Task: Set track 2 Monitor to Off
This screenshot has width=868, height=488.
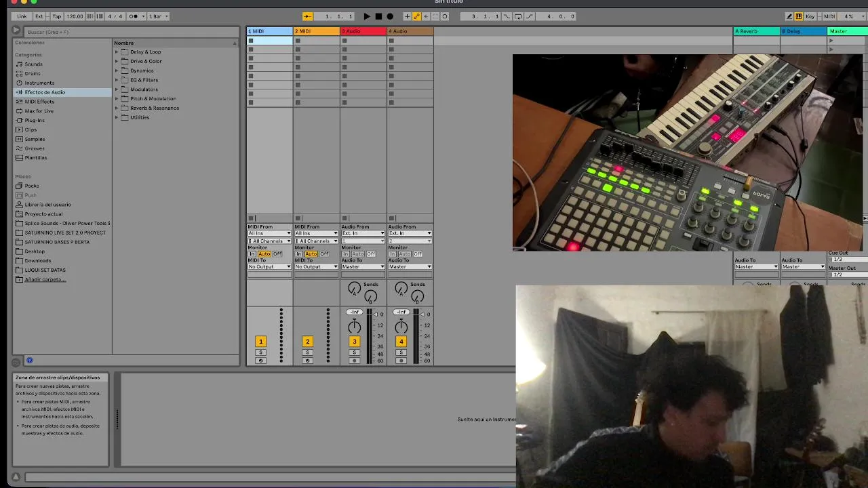Action: 324,253
